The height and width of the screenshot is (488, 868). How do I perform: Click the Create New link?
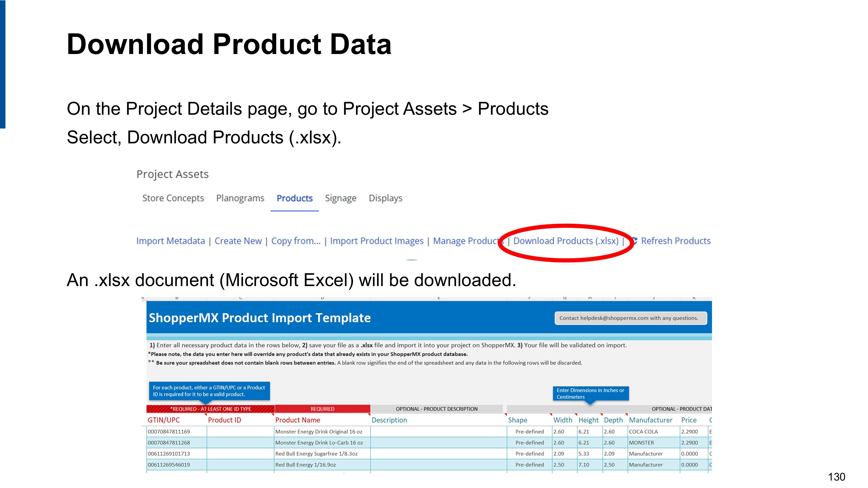tap(238, 241)
